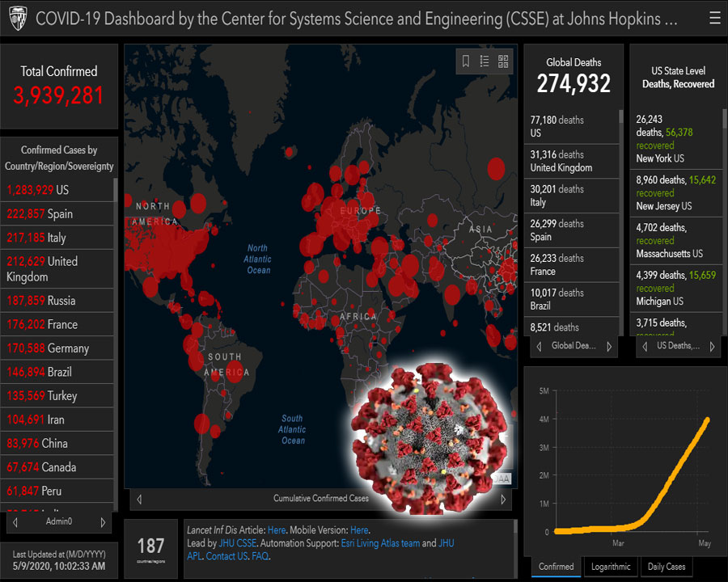The image size is (728, 582).
Task: Show the map legend list icon
Action: click(485, 61)
